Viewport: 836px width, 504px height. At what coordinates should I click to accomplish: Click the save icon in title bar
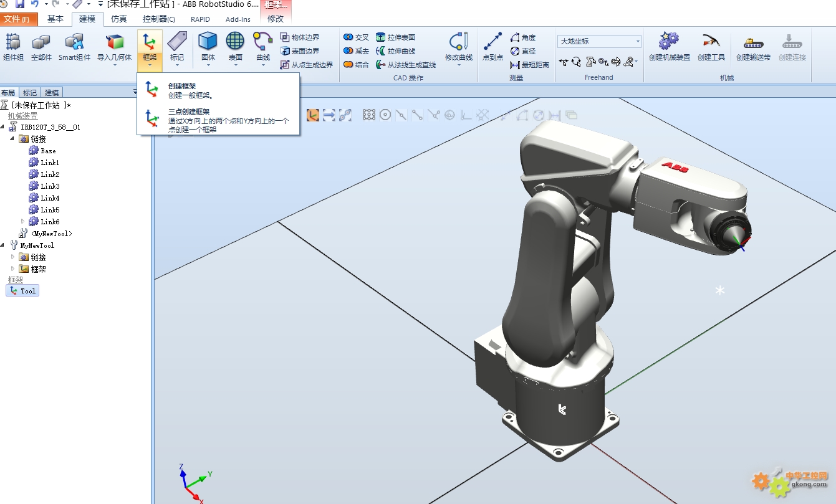19,4
